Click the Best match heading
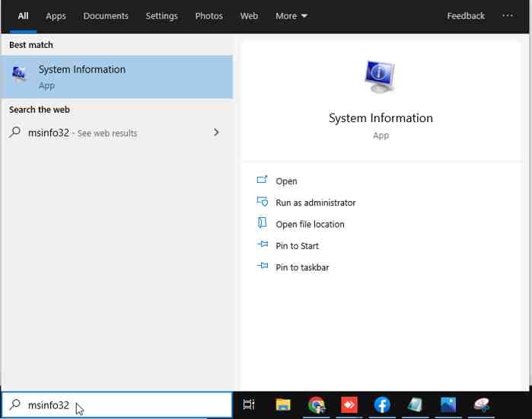 click(x=31, y=45)
